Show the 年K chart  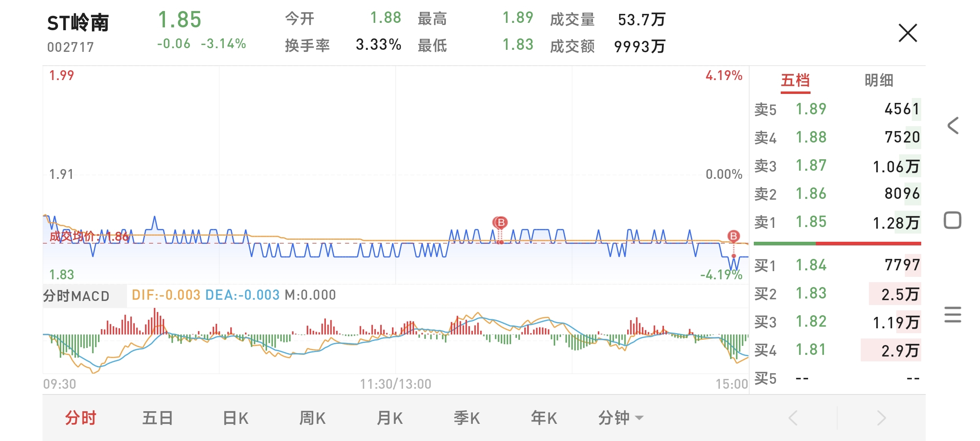click(543, 418)
